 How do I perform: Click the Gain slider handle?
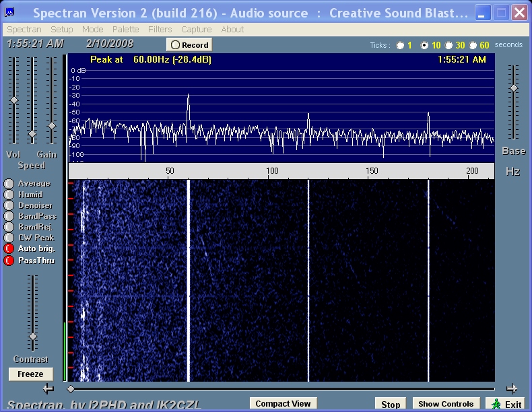coord(52,126)
